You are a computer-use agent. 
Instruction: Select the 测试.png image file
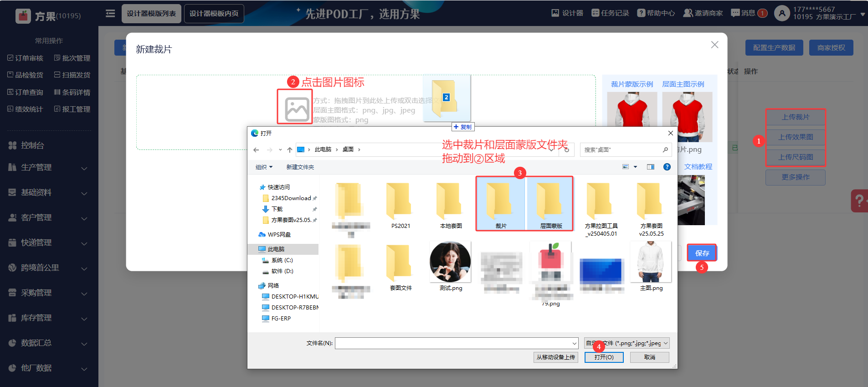coord(451,267)
